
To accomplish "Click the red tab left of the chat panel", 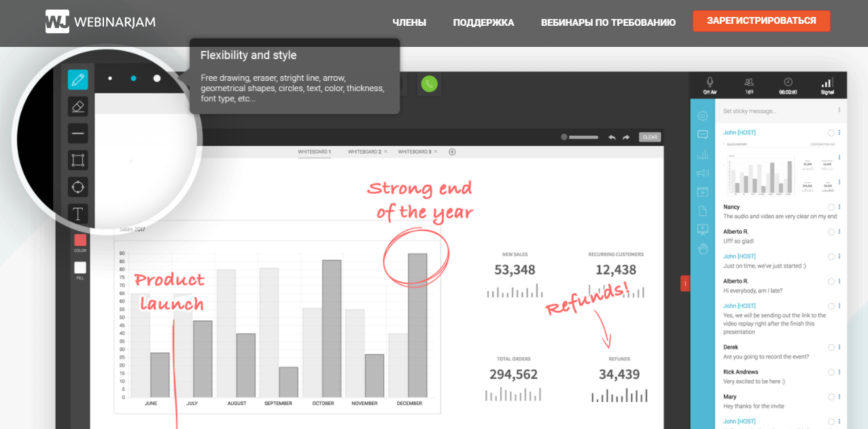I will [685, 284].
